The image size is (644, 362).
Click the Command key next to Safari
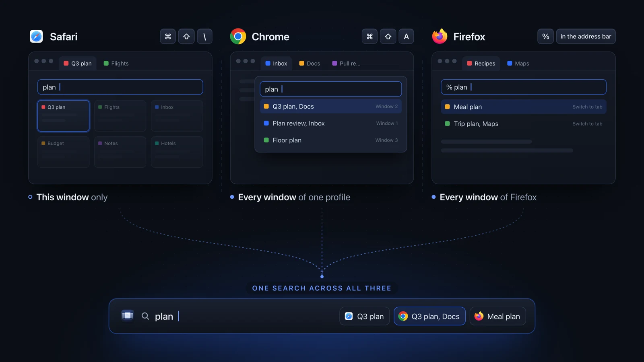tap(168, 36)
